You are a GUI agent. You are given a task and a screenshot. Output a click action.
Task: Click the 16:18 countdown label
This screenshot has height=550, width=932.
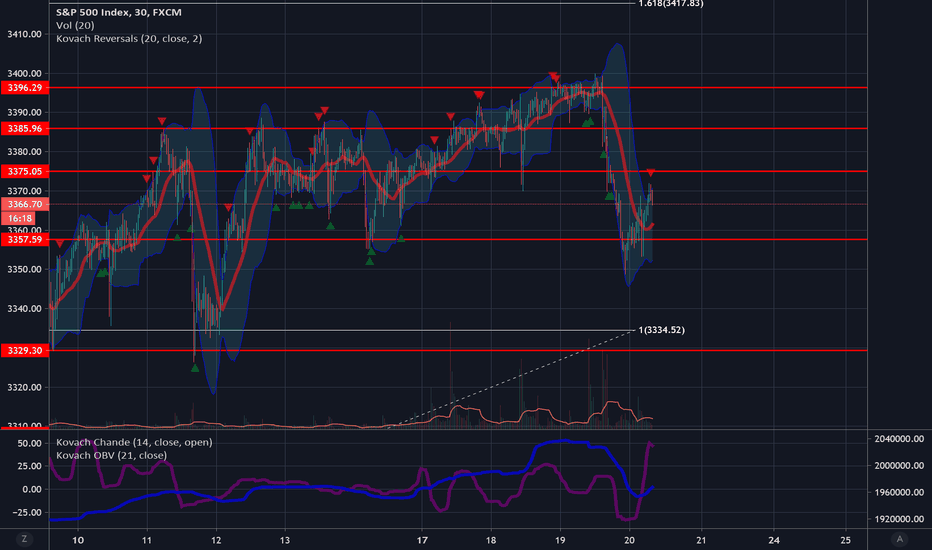[x=20, y=218]
